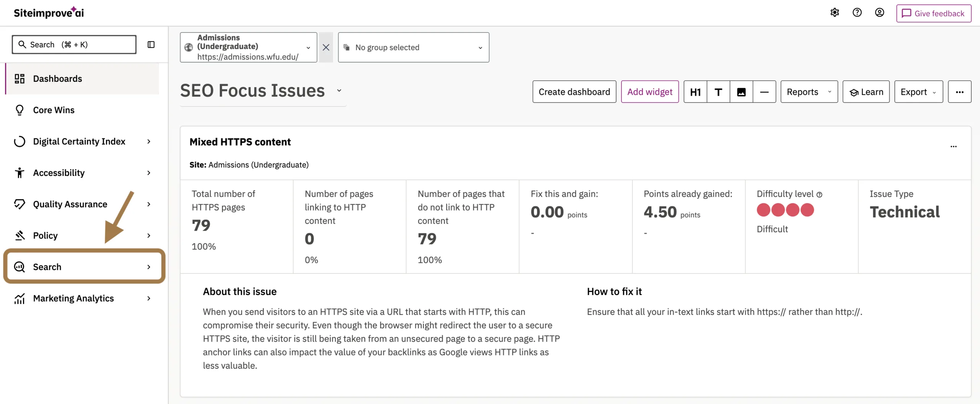This screenshot has height=404, width=980.
Task: Open the user account profile icon
Action: pyautogui.click(x=880, y=13)
